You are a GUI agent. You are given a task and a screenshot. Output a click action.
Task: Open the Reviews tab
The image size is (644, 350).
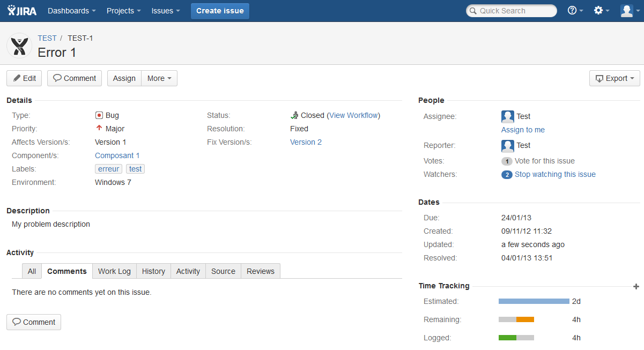(261, 271)
